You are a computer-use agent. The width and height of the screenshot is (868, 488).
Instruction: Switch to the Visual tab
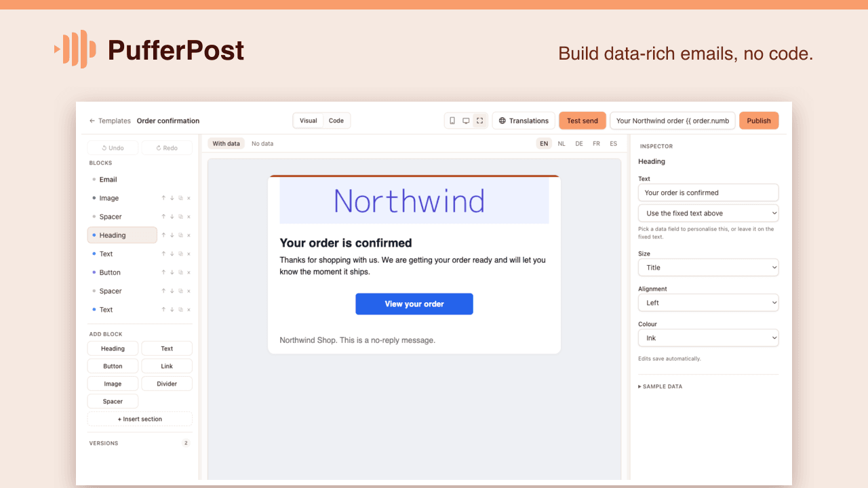coord(309,121)
